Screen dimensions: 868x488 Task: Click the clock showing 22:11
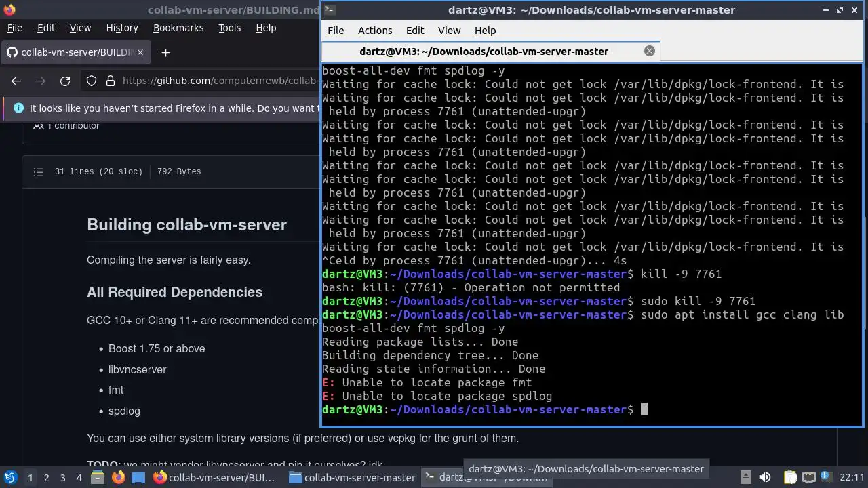click(852, 478)
